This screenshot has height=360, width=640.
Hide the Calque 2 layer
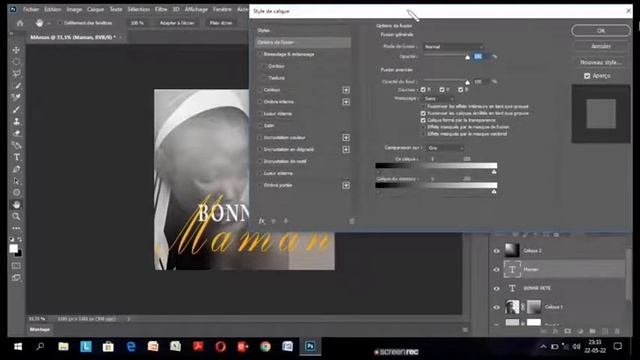click(x=496, y=251)
